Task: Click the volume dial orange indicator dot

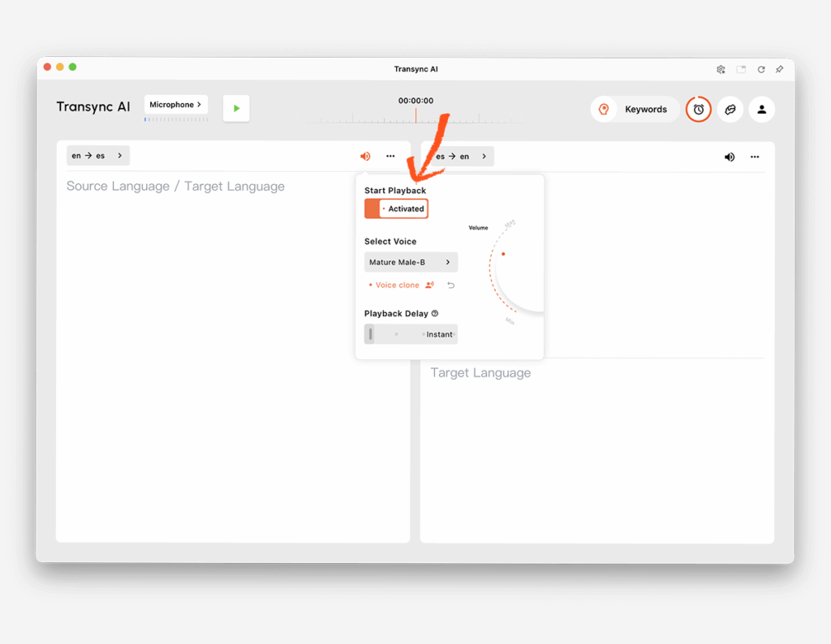Action: pyautogui.click(x=503, y=254)
